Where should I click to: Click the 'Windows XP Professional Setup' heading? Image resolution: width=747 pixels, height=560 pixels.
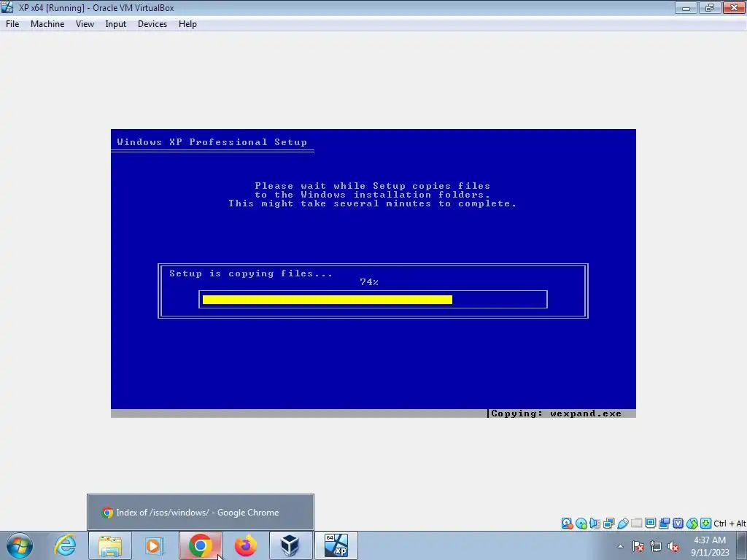pyautogui.click(x=212, y=142)
